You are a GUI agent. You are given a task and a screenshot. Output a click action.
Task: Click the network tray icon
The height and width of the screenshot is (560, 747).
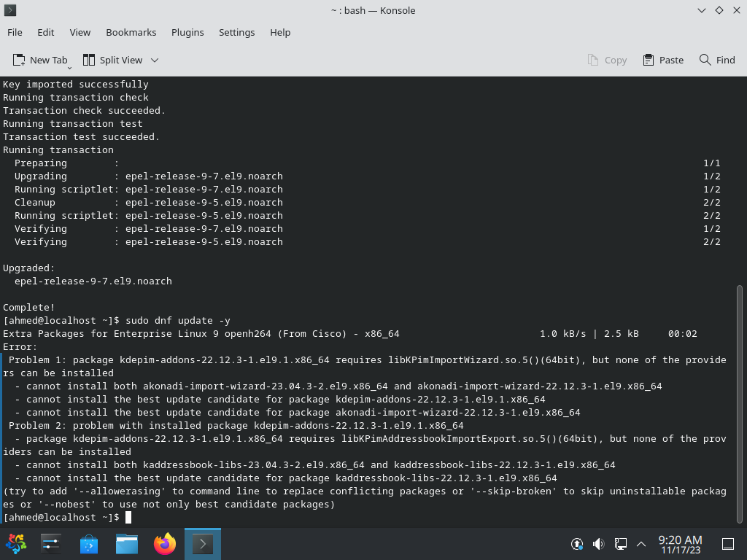tap(620, 544)
